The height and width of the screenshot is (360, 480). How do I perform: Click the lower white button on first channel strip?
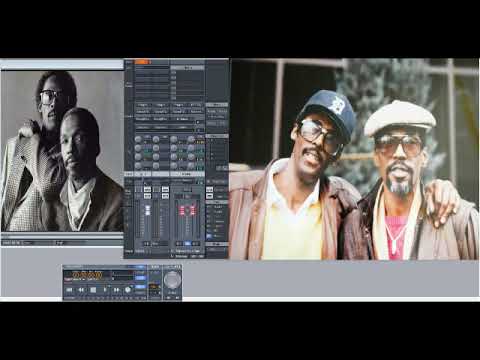click(147, 196)
